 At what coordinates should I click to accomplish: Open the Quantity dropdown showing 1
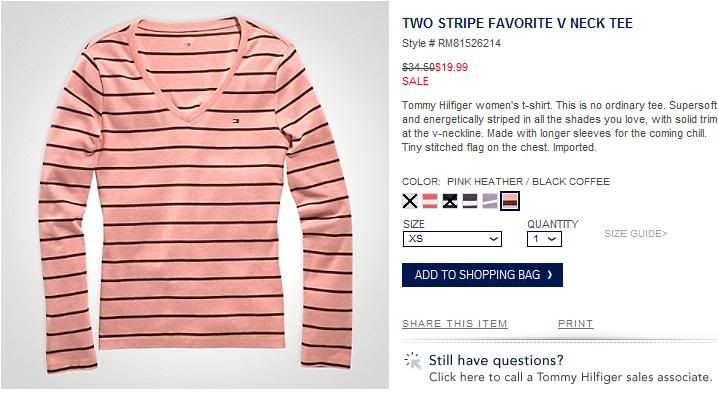click(x=544, y=239)
